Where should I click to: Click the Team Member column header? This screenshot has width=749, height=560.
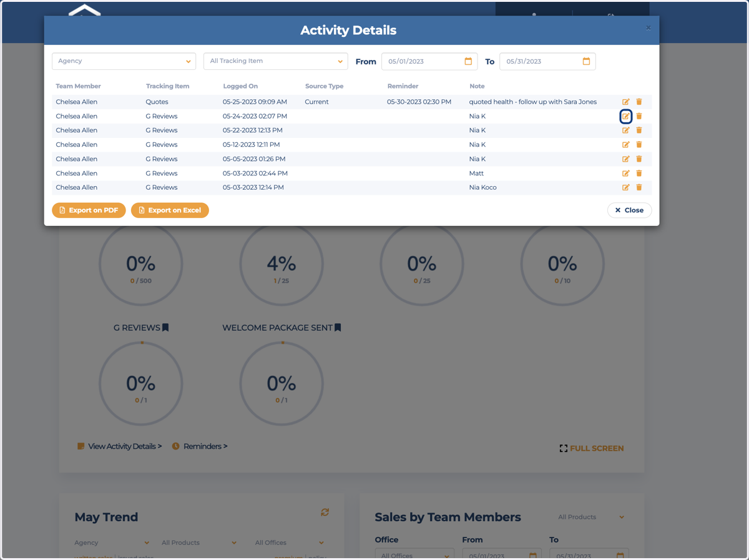78,86
